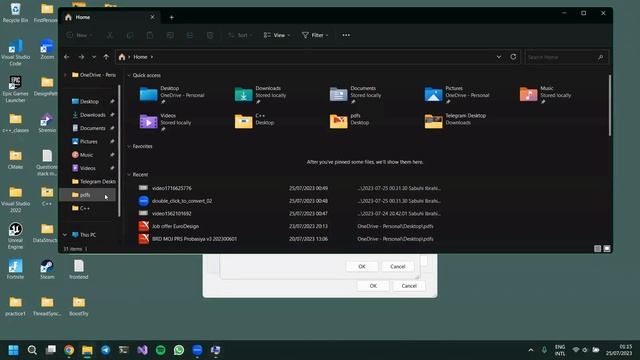This screenshot has height=360, width=640.
Task: Click outer OK button in the background dialog
Action: (x=373, y=286)
